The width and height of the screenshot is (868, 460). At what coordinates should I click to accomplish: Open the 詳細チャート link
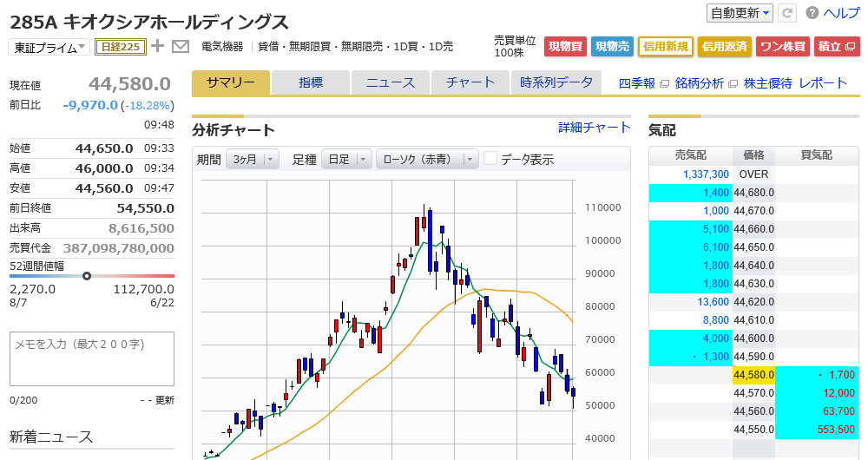point(594,128)
